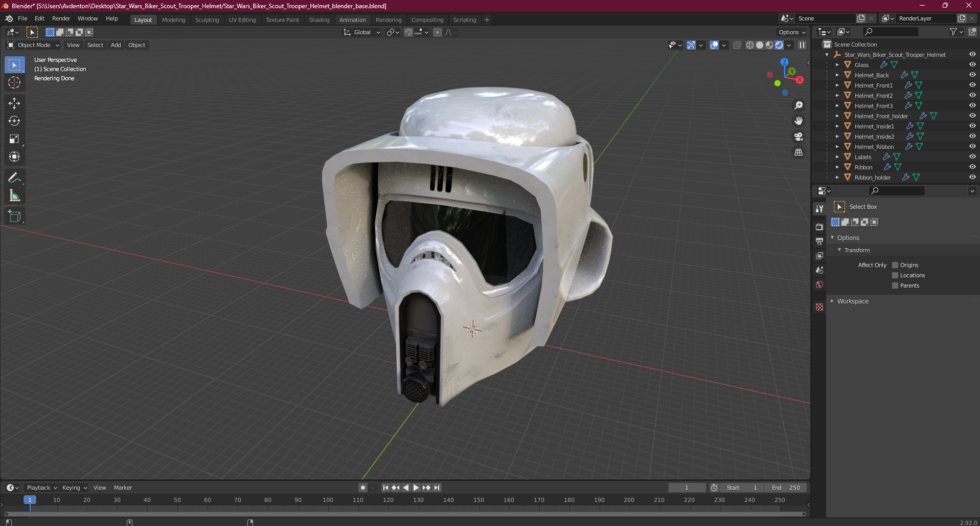The width and height of the screenshot is (980, 526).
Task: Click the current frame marker 1
Action: point(30,500)
